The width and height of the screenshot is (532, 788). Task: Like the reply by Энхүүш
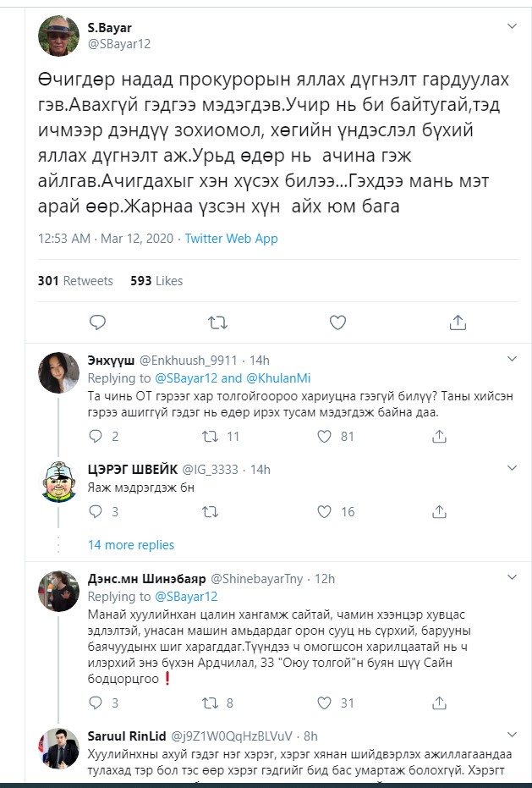324,437
